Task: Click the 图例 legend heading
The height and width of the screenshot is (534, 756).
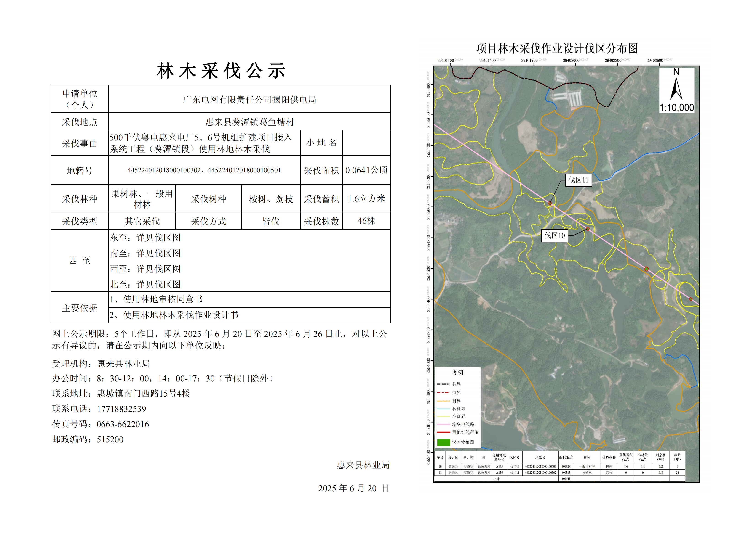Action: (458, 373)
